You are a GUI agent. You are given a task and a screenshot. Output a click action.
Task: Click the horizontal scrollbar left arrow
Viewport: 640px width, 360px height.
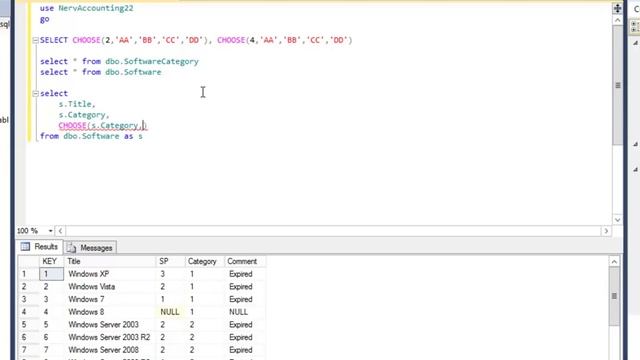60,231
